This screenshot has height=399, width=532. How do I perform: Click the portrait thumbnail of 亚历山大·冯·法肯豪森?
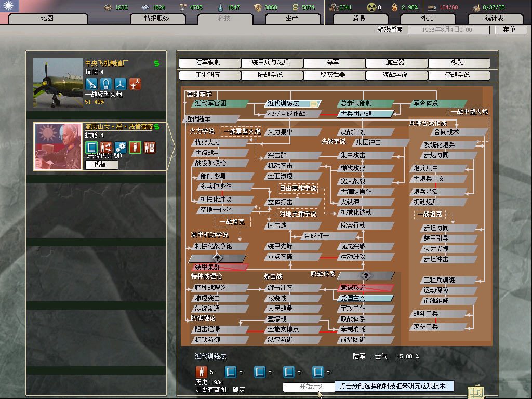pyautogui.click(x=58, y=146)
